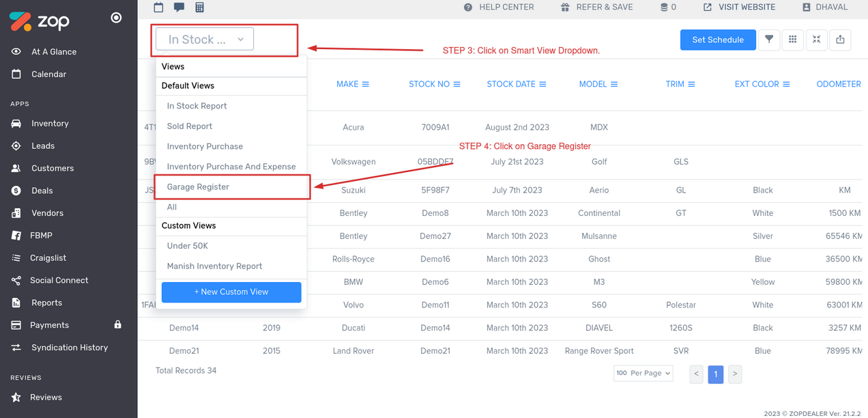Open At A Glance eye icon

16,52
